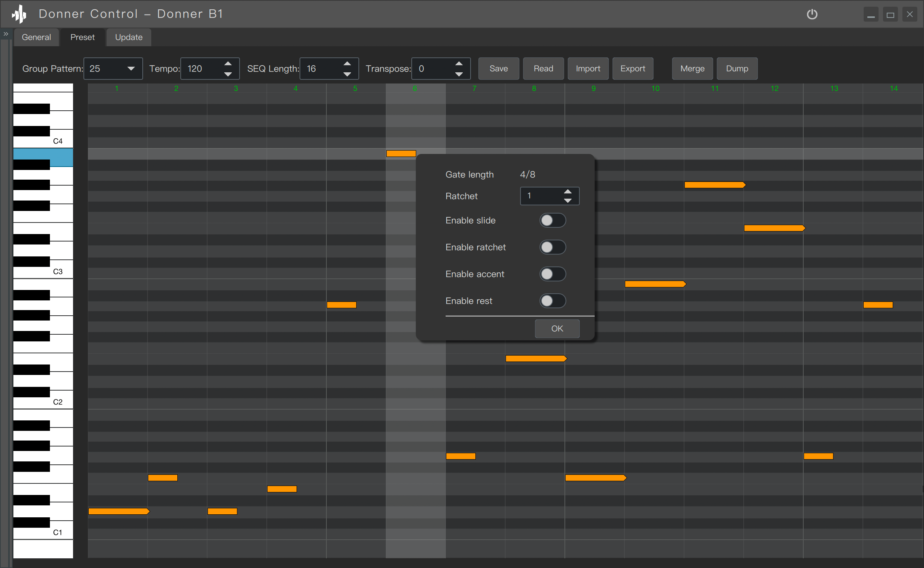The height and width of the screenshot is (568, 924).
Task: Enable the accent toggle
Action: coord(552,274)
